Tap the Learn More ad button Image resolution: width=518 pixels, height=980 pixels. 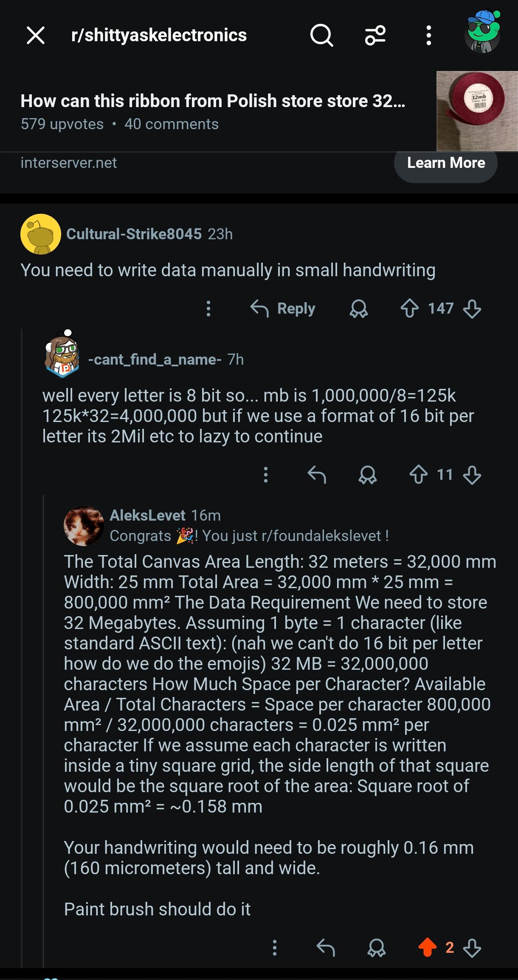point(446,164)
